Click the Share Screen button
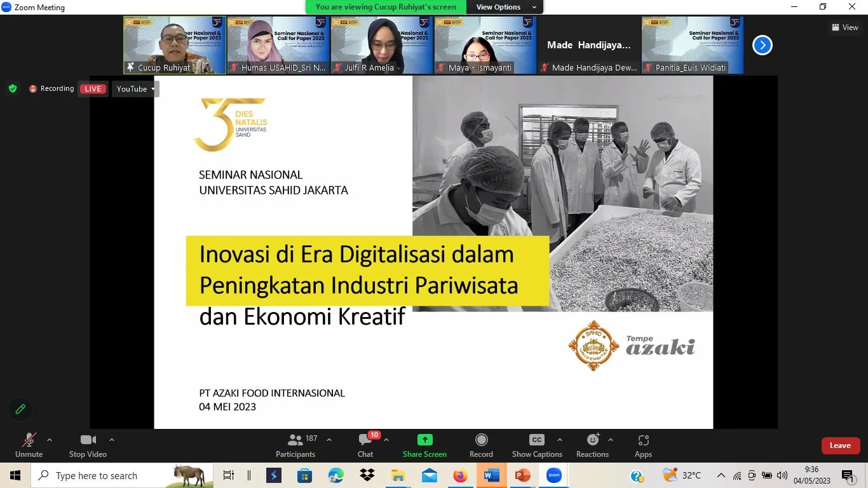 pos(424,445)
